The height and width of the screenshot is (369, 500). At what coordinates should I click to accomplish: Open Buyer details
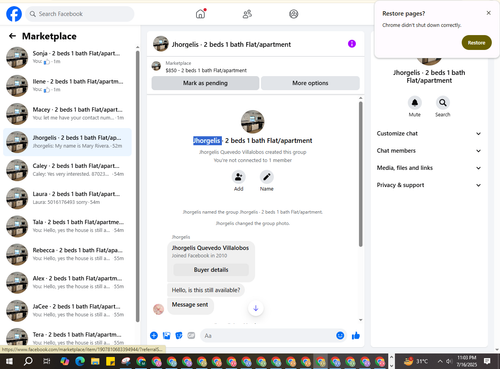(211, 270)
